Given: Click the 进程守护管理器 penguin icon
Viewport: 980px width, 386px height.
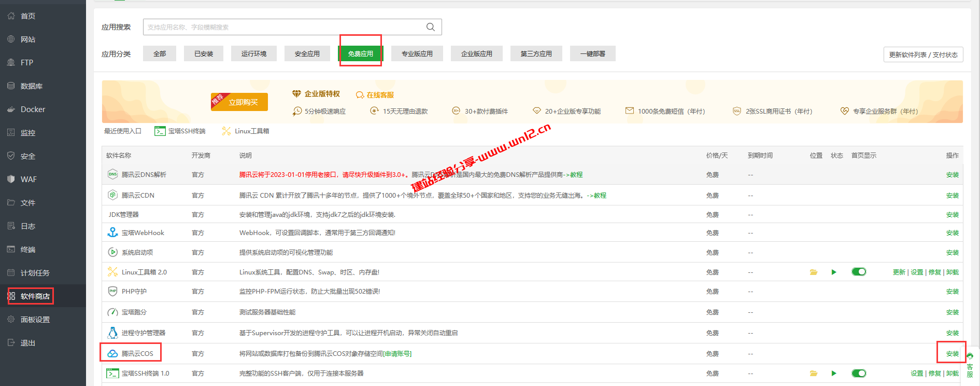Looking at the screenshot, I should click(x=112, y=333).
